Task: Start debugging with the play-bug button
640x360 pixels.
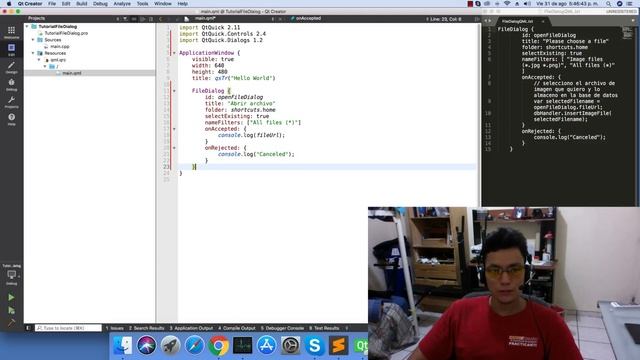Action: point(11,311)
